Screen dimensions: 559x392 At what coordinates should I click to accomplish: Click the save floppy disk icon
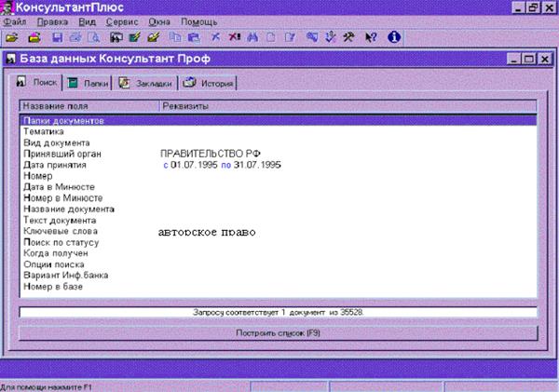click(58, 37)
